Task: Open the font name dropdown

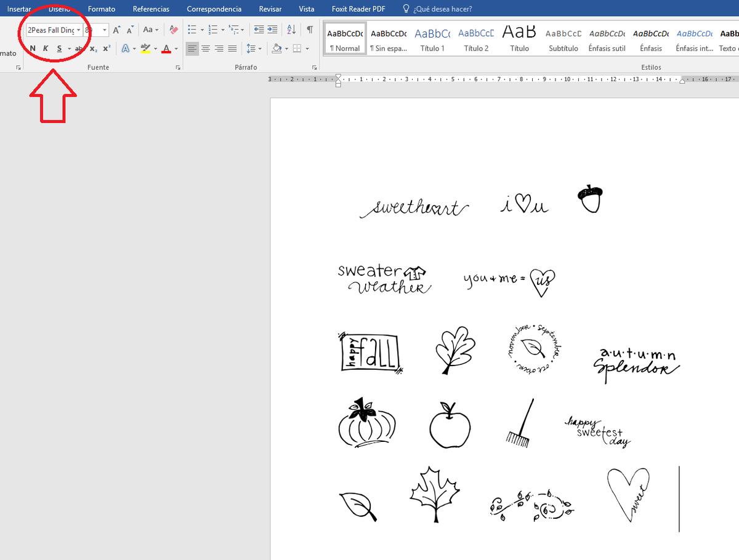Action: pyautogui.click(x=79, y=30)
